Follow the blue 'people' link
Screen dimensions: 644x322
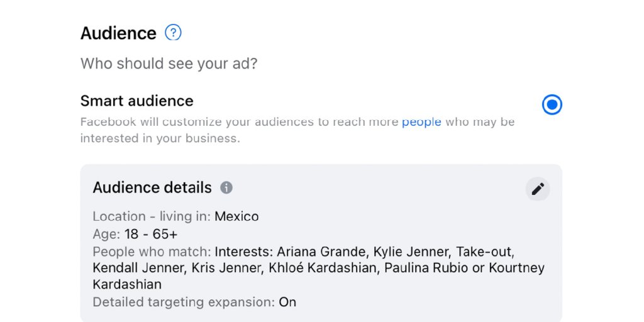[421, 121]
